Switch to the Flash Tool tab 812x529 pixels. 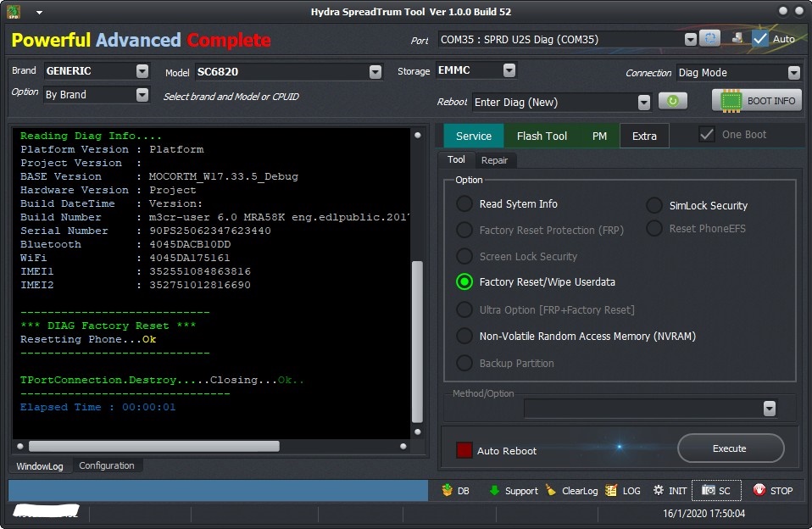(542, 136)
